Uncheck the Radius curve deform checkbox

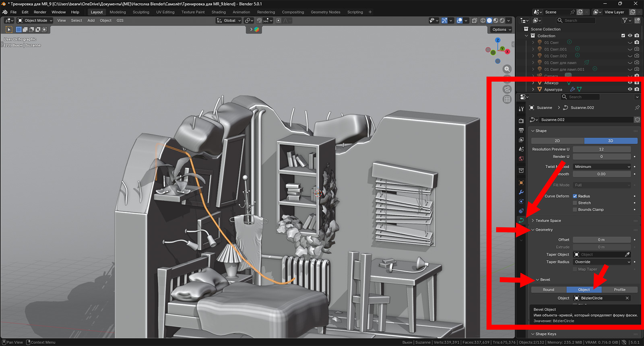pos(575,196)
